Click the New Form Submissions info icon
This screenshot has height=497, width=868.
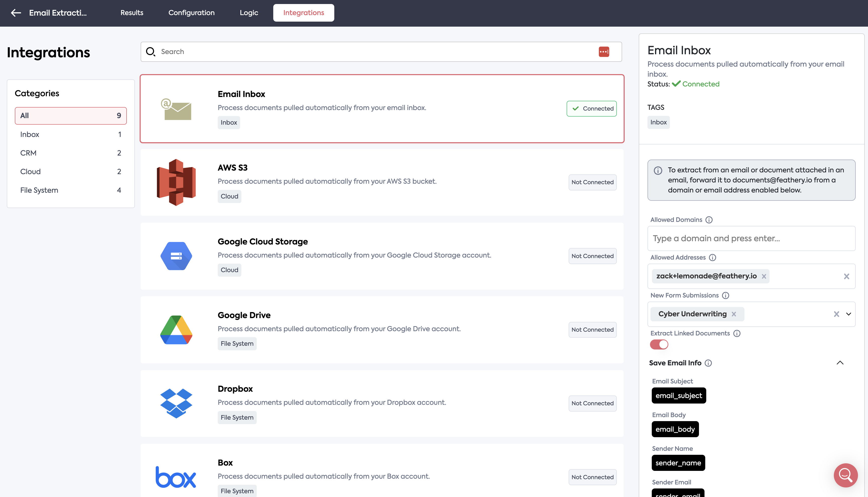tap(725, 295)
